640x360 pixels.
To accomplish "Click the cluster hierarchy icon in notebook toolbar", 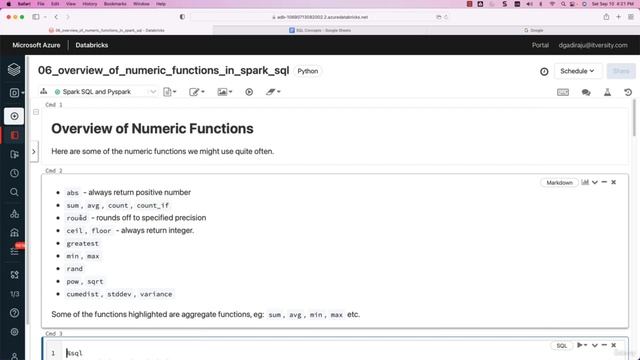I will click(44, 91).
